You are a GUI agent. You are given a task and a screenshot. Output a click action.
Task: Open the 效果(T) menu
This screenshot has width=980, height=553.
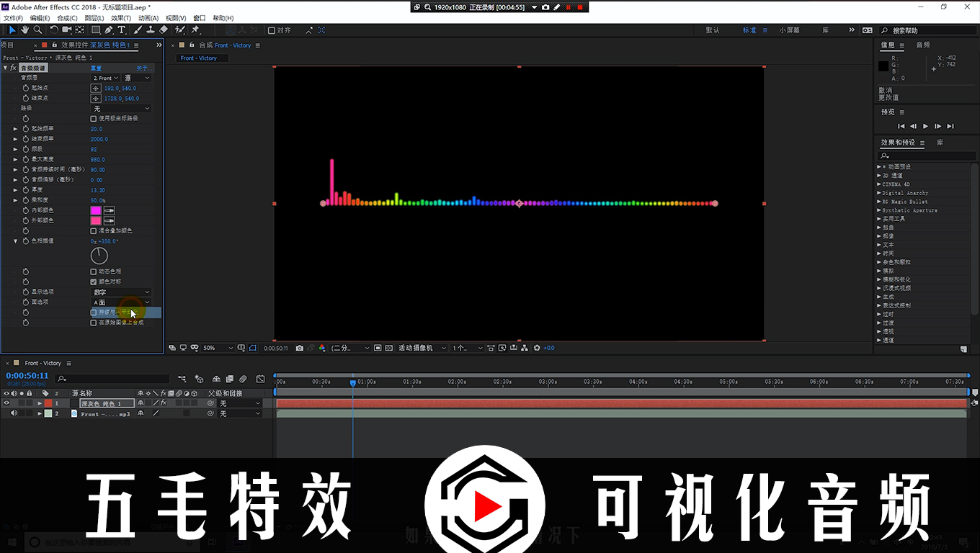[120, 18]
